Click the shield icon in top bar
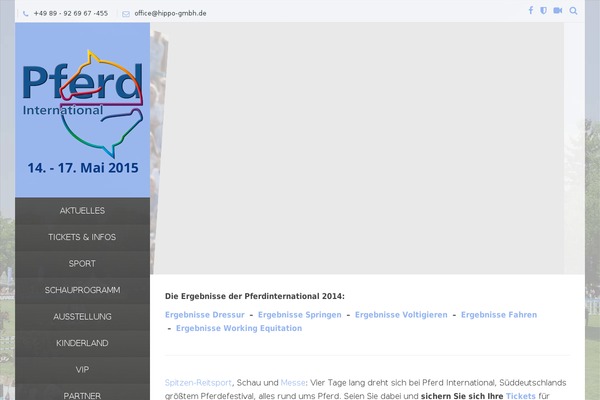The height and width of the screenshot is (400, 600). pyautogui.click(x=543, y=10)
